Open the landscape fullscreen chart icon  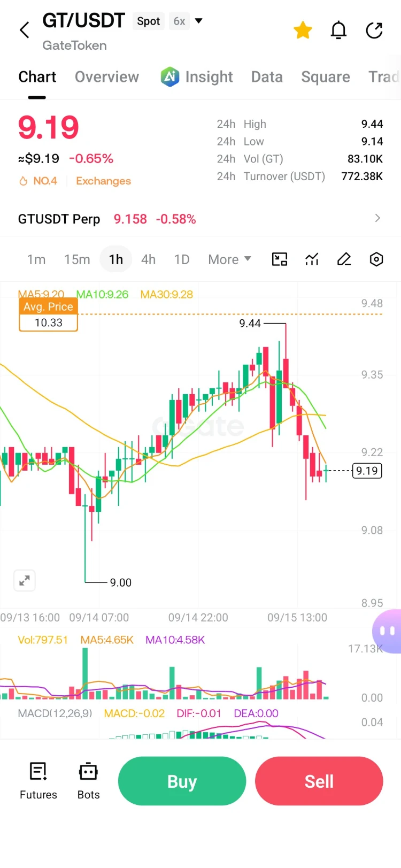click(x=280, y=259)
